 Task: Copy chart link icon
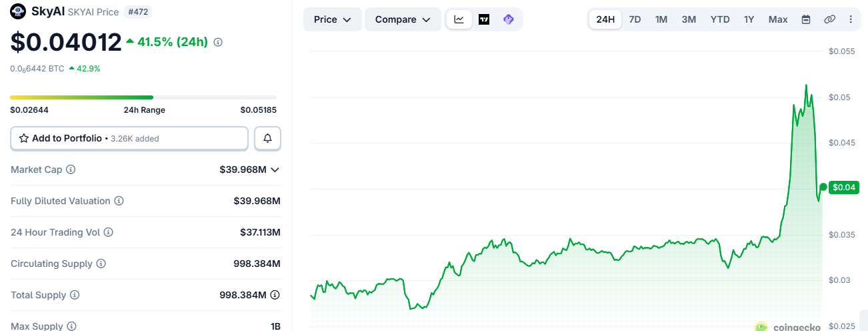(x=829, y=19)
